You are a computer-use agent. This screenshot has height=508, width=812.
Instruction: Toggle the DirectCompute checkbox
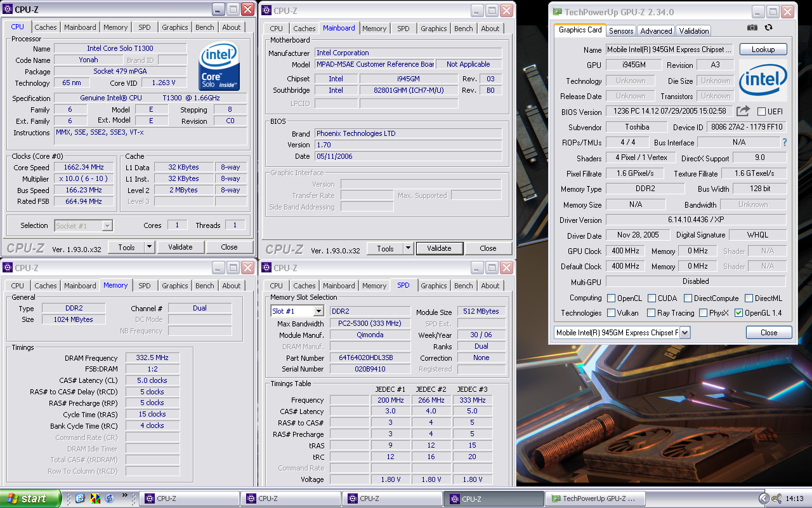[687, 298]
